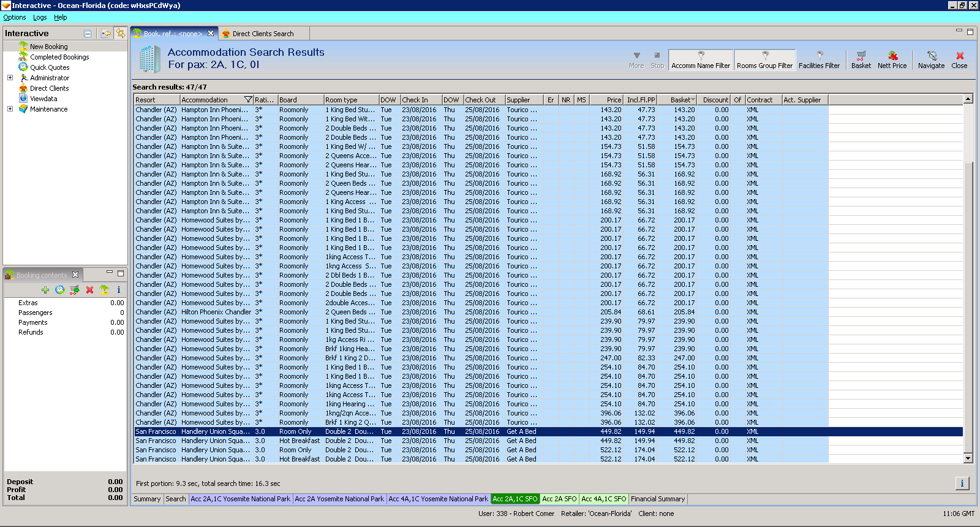This screenshot has width=980, height=527.
Task: Open the Navigate compass tool
Action: coord(931,59)
